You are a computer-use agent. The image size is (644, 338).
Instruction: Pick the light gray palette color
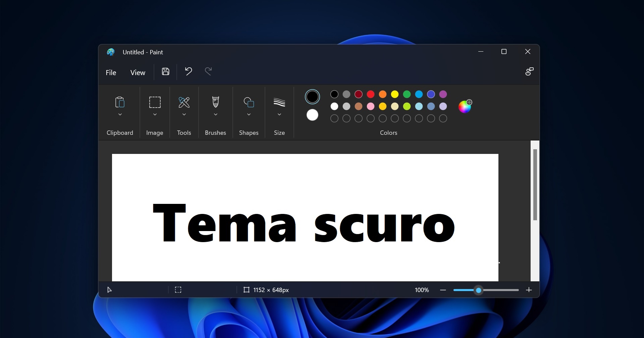tap(346, 106)
